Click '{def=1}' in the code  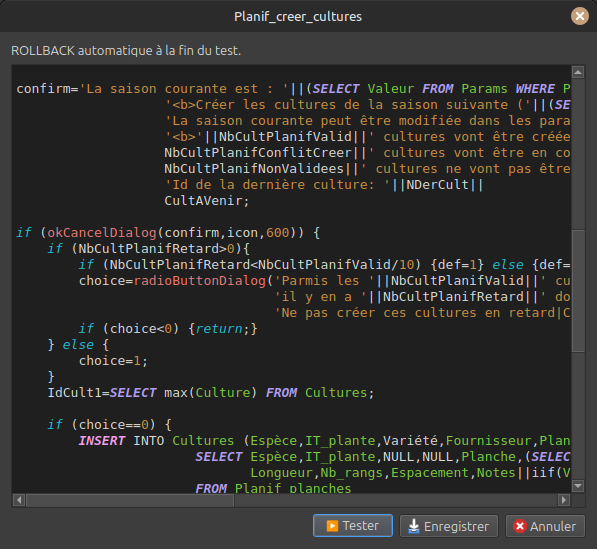click(x=457, y=265)
